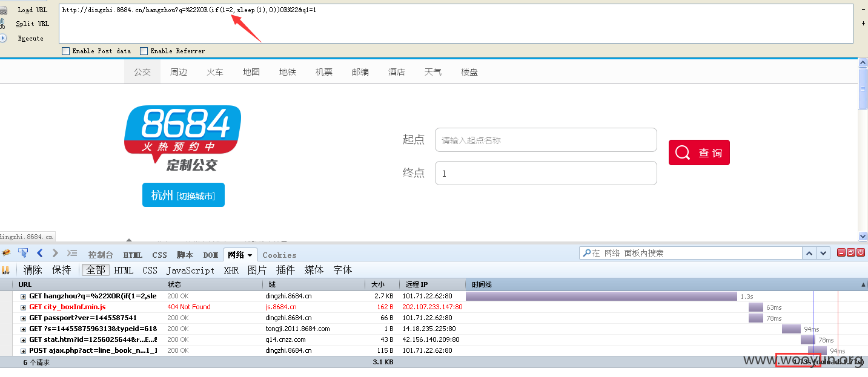Click the 保持 button
This screenshot has height=377, width=868.
click(62, 270)
